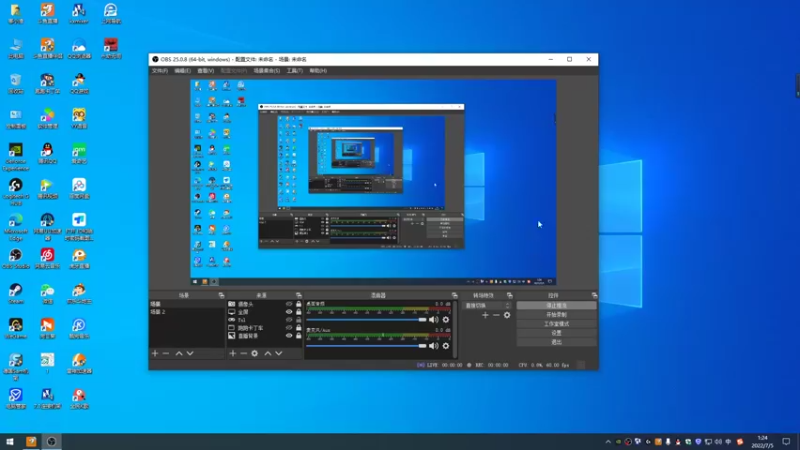Show hidden system tray icons chevron

(x=608, y=442)
